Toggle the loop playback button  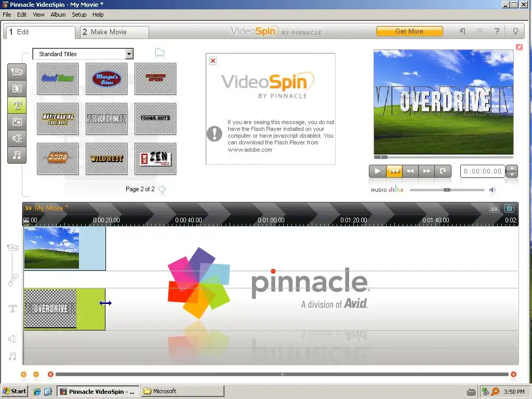[443, 171]
